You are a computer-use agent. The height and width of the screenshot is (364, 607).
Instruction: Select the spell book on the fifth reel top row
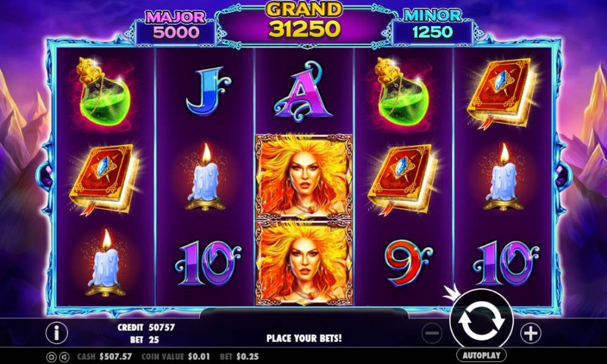click(503, 92)
